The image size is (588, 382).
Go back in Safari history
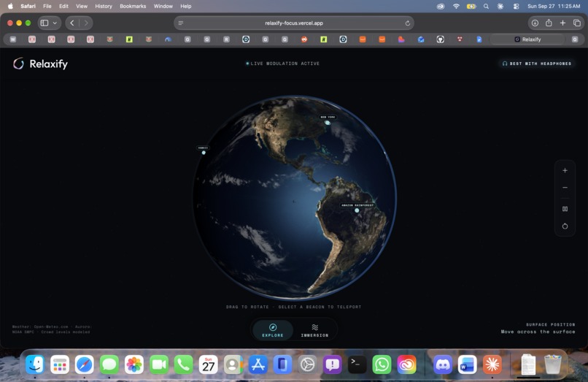coord(72,23)
